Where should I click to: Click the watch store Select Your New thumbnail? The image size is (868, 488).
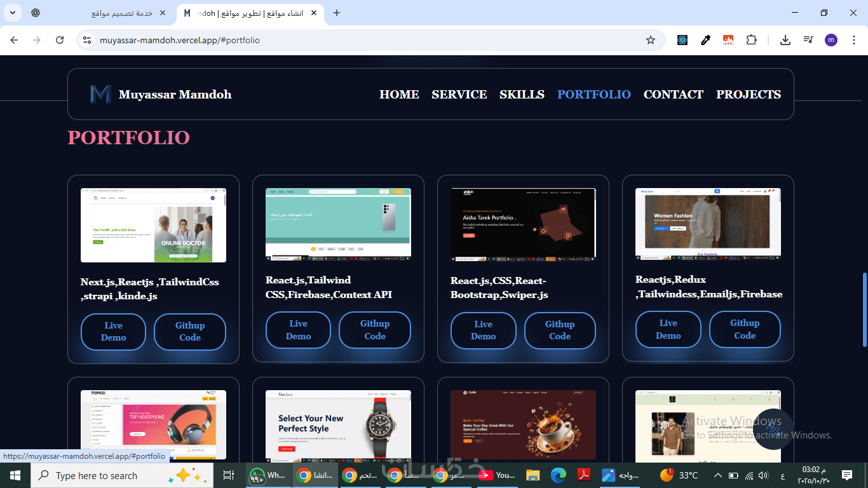tap(338, 426)
